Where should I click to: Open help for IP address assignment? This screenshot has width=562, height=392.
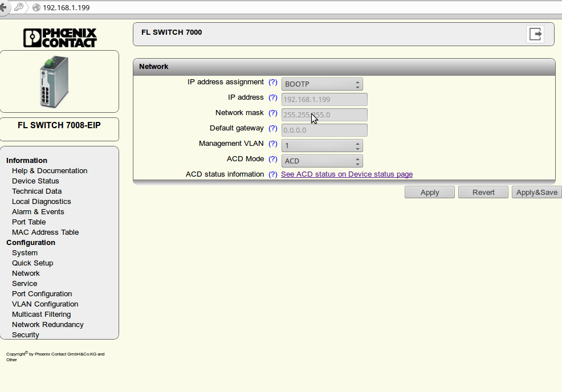273,82
